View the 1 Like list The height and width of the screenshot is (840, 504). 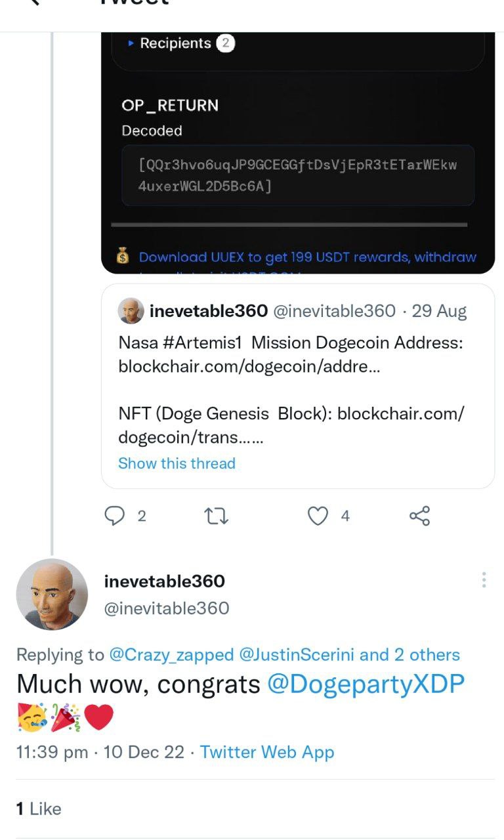(x=39, y=809)
